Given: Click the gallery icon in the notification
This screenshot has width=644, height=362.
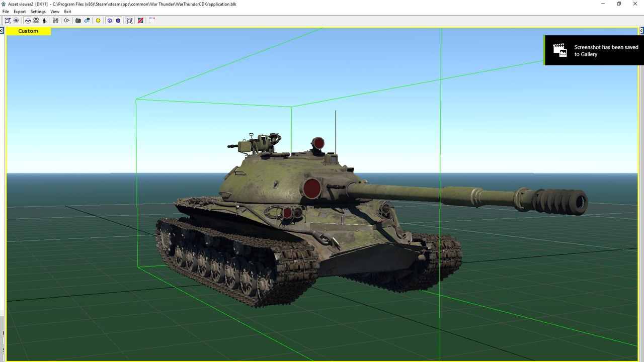Looking at the screenshot, I should click(x=559, y=50).
